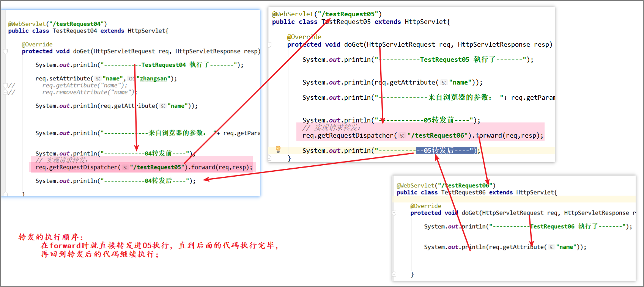The image size is (644, 287).
Task: Click the selected "05转发后" highlighted text
Action: 446,151
